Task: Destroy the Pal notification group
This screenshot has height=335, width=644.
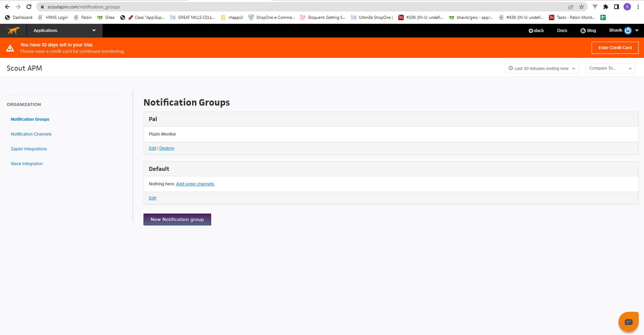Action: pos(167,148)
